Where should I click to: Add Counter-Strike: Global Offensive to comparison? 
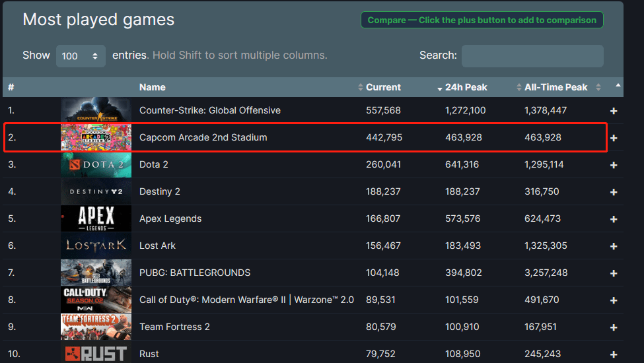point(614,111)
